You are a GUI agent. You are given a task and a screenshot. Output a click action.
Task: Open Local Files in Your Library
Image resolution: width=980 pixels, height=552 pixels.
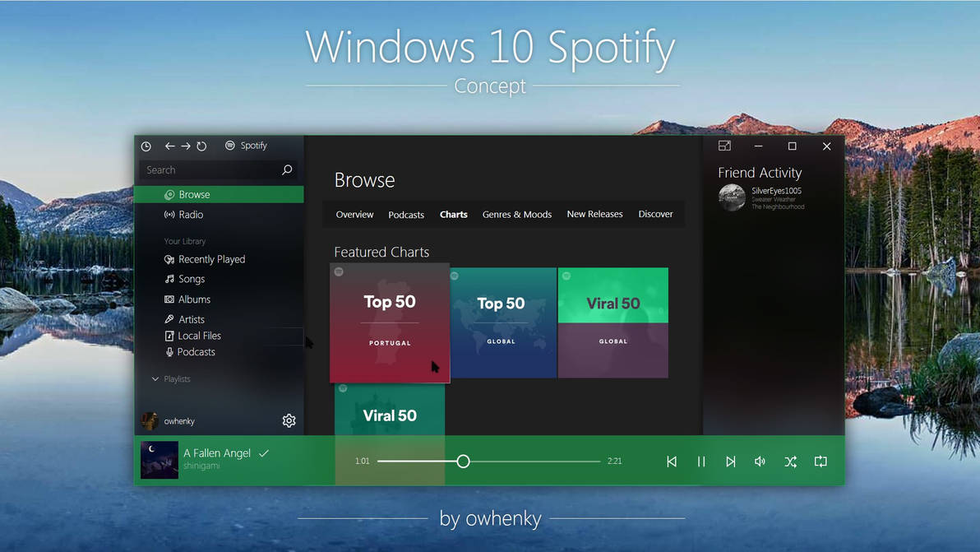(x=192, y=336)
